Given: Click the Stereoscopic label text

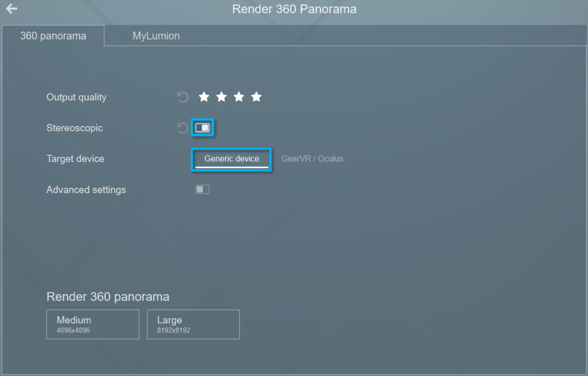Looking at the screenshot, I should pos(75,128).
